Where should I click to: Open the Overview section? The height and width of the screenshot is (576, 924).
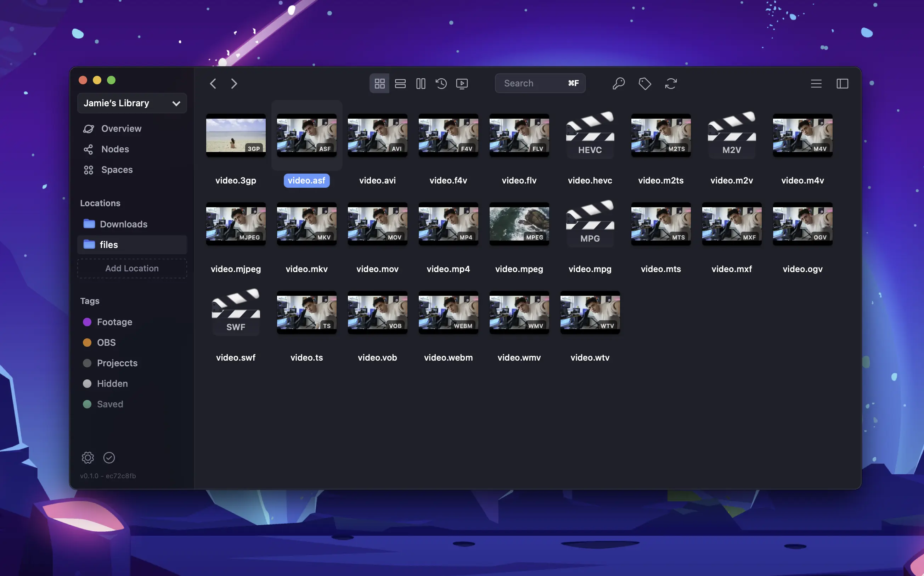coord(121,129)
